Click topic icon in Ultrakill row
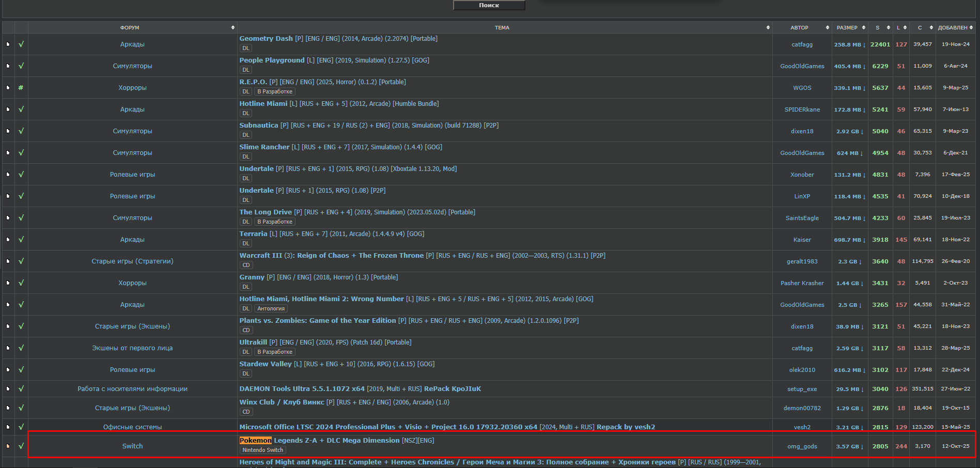This screenshot has height=468, width=980. tap(8, 348)
